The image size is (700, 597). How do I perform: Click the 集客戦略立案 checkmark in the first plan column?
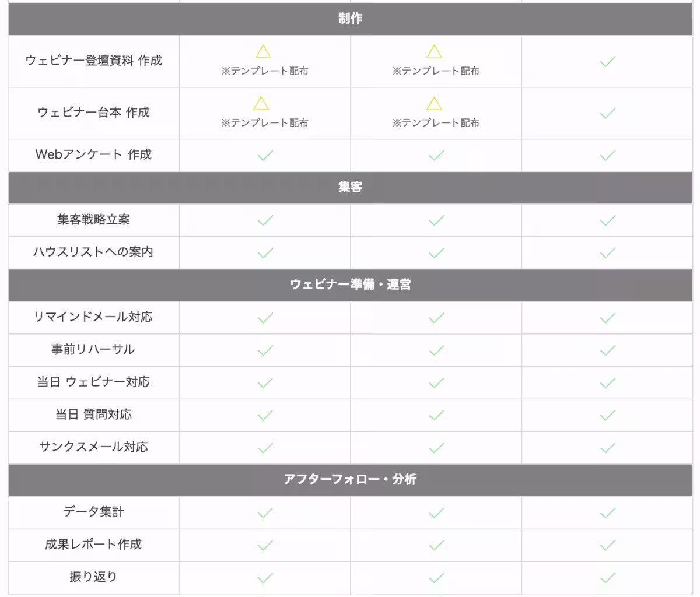[265, 220]
